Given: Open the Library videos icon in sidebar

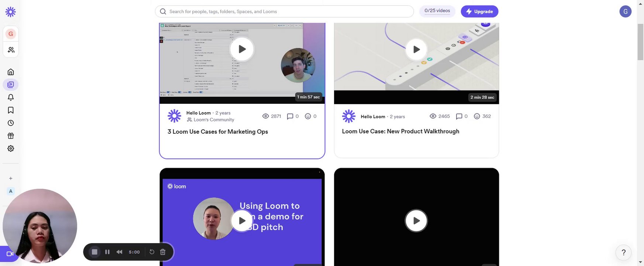Looking at the screenshot, I should click(x=11, y=85).
